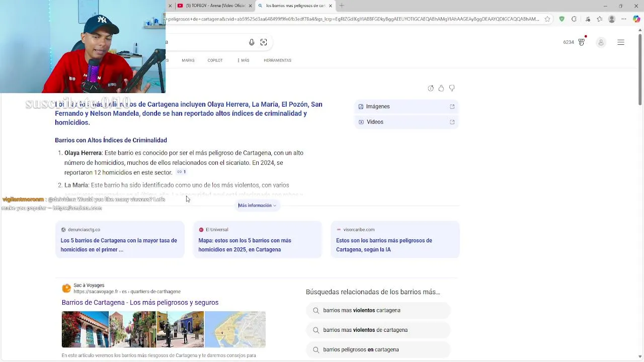Image resolution: width=644 pixels, height=362 pixels.
Task: Click the Sac à Voyages site favicon
Action: (x=66, y=288)
